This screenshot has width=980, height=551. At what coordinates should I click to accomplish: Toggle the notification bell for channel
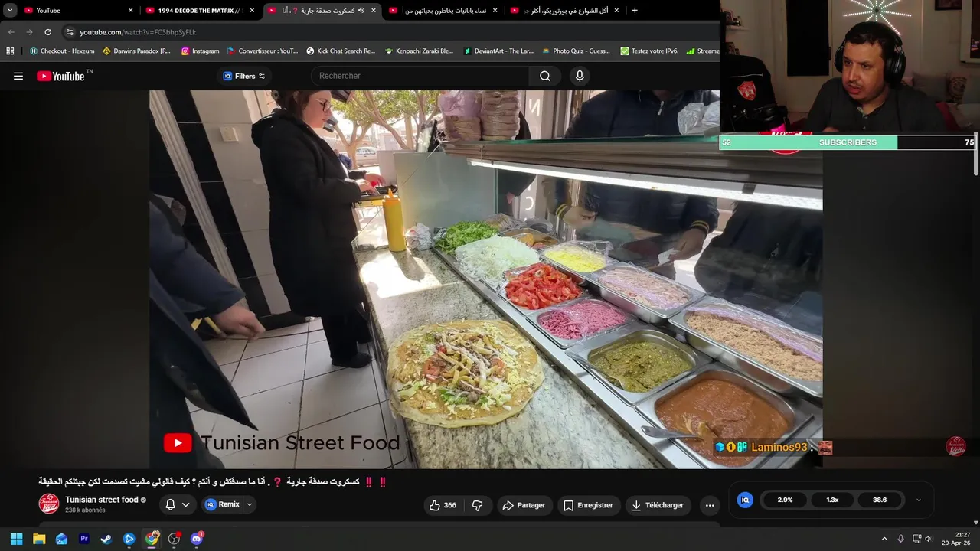tap(171, 504)
